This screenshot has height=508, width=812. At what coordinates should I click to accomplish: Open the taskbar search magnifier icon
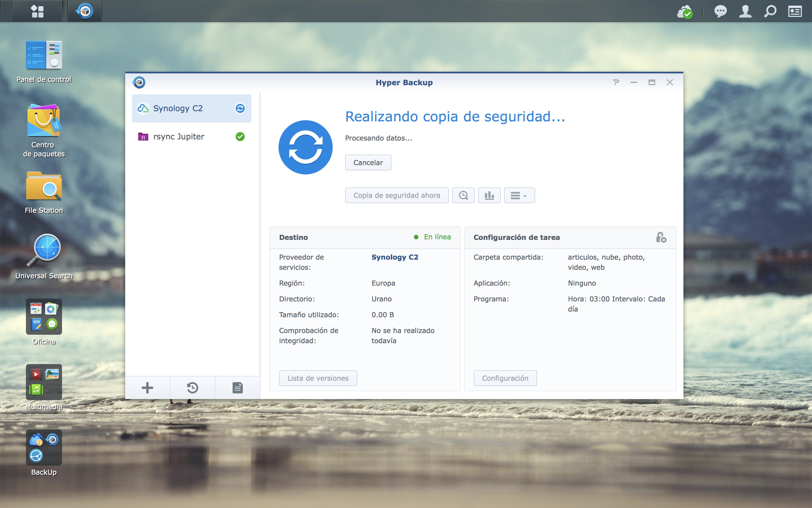coord(770,11)
